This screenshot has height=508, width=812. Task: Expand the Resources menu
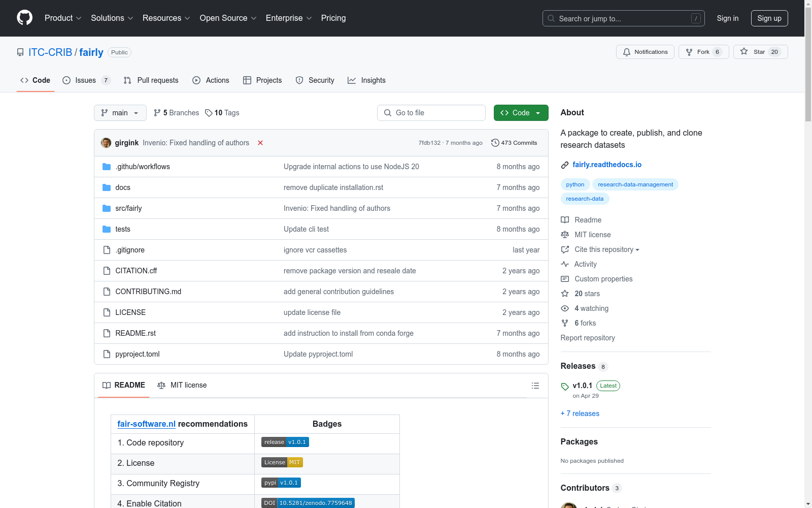(166, 18)
